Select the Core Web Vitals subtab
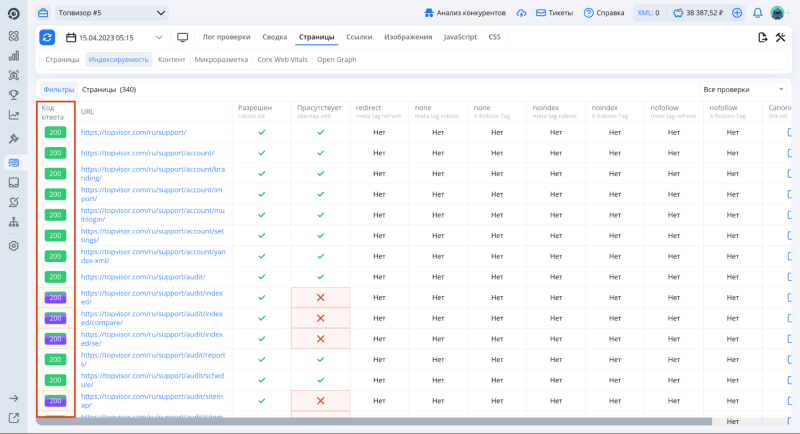 283,59
